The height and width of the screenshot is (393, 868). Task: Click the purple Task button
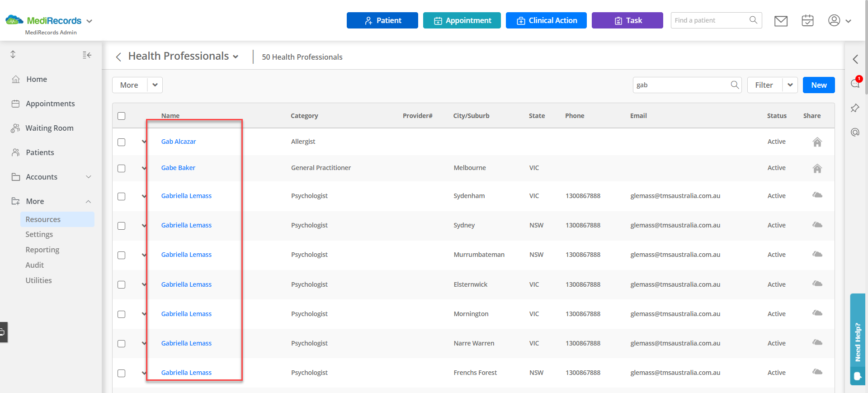coord(627,20)
